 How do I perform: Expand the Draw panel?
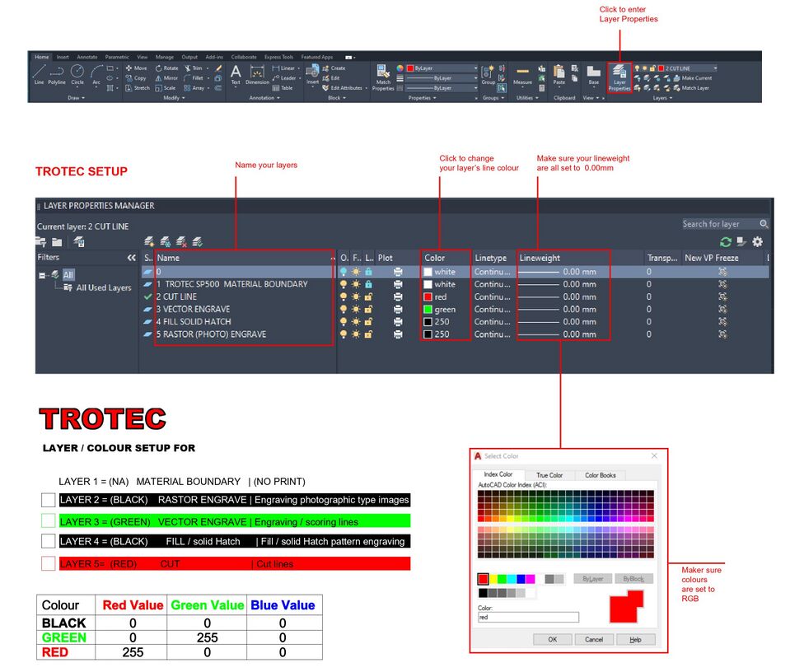click(x=76, y=98)
